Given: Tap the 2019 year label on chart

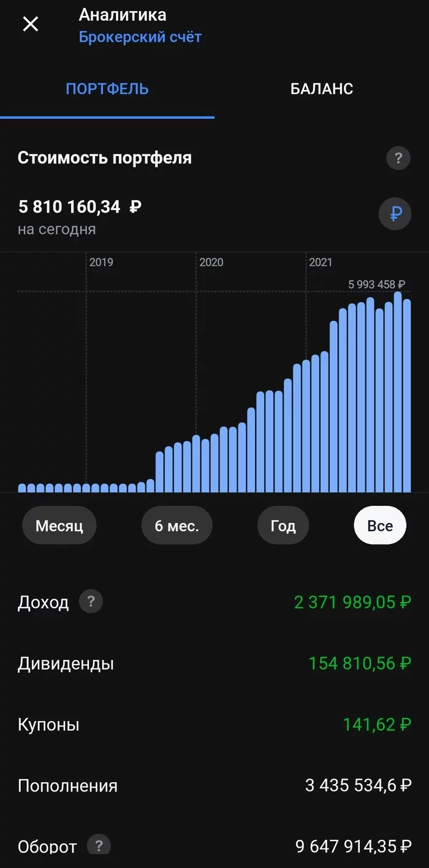Looking at the screenshot, I should (101, 262).
